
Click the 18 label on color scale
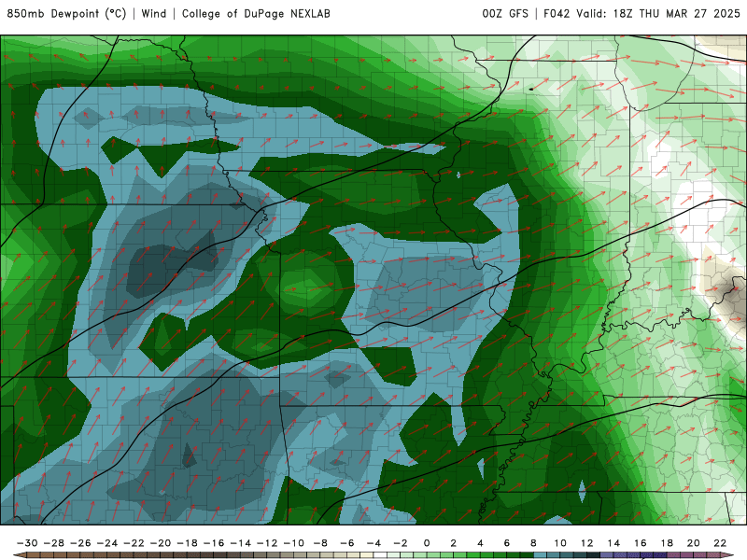click(667, 543)
